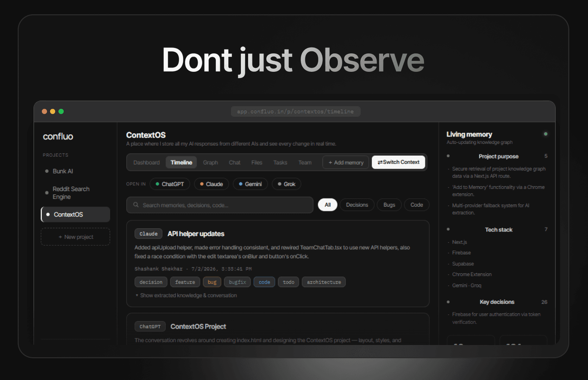Screen dimensions: 588x380
Task: Click the Firebase user authentication decision
Action: click(x=496, y=318)
